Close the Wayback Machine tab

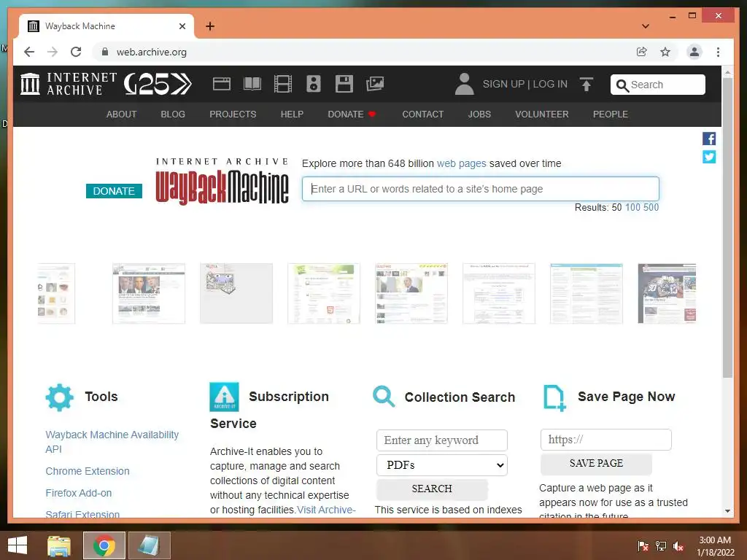(x=182, y=26)
